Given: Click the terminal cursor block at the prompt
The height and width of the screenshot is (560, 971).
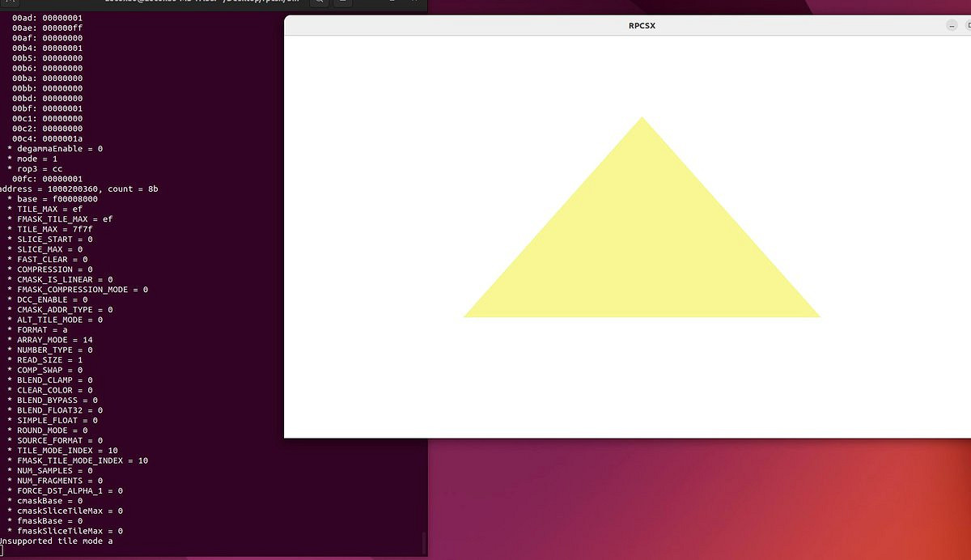Looking at the screenshot, I should click(2, 551).
